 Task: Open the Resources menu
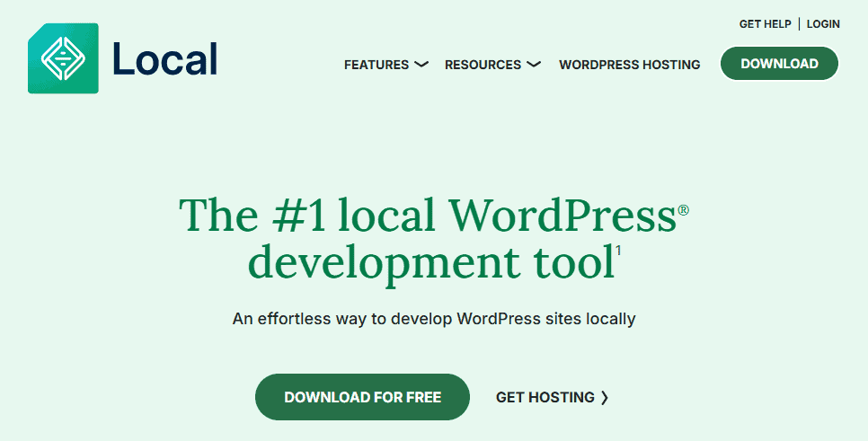pyautogui.click(x=483, y=65)
